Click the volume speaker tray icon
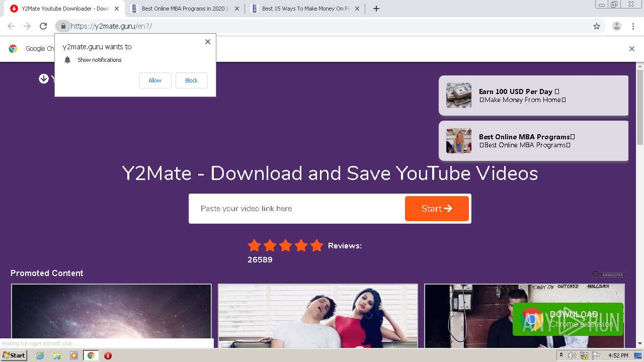Viewport: 644px width, 362px height. pos(572,355)
